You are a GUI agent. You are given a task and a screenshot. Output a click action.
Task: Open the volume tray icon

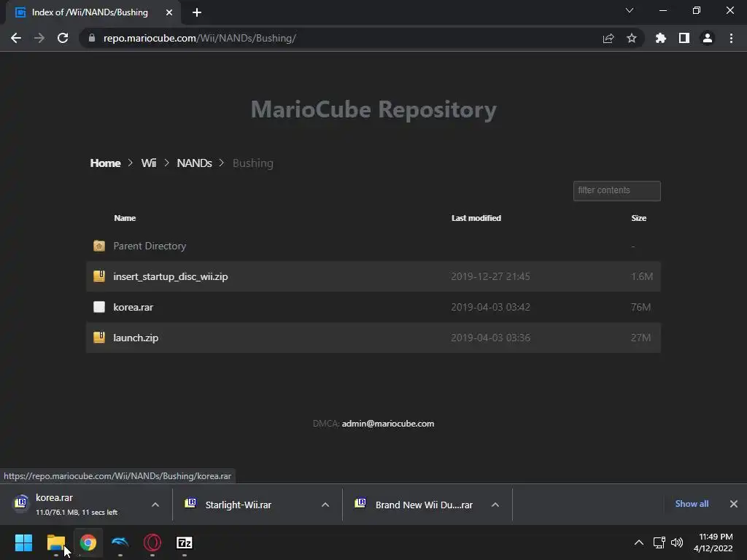click(677, 542)
